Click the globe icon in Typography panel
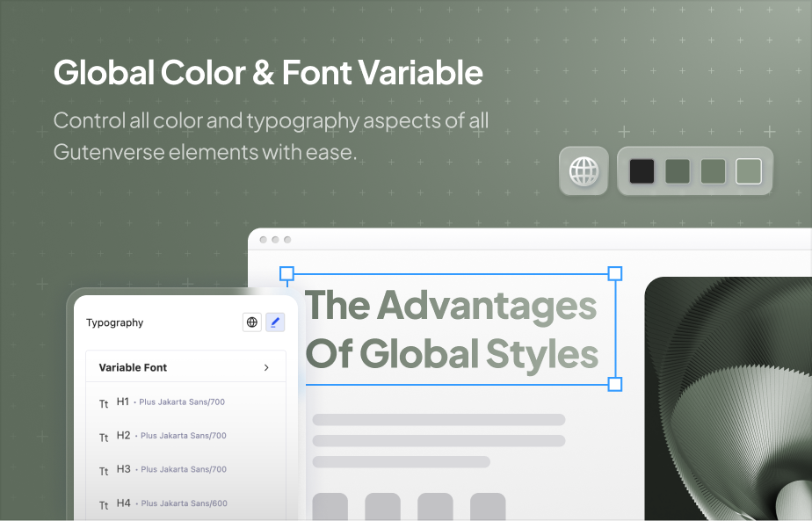Viewport: 812px width, 521px height. point(252,322)
